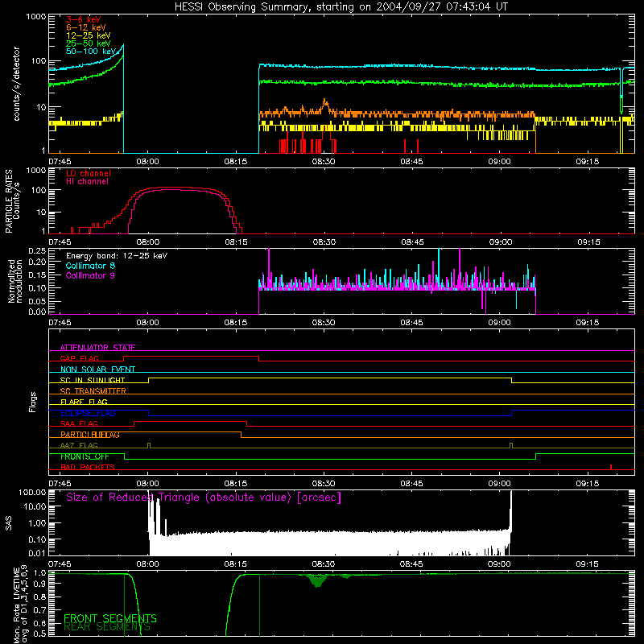
Task: Click the 100.00 value on the SAS axis
Action: click(x=32, y=492)
